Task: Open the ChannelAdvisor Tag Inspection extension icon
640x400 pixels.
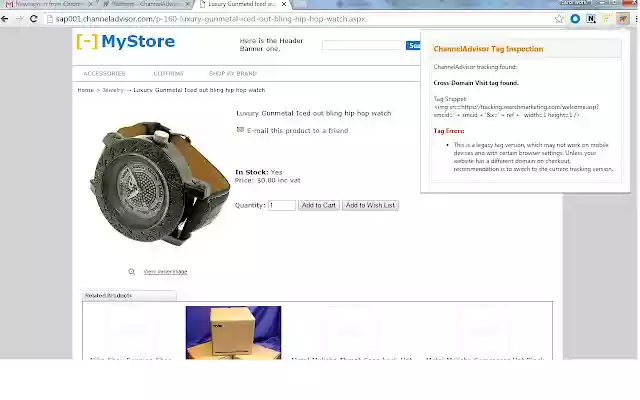Action: [x=622, y=19]
